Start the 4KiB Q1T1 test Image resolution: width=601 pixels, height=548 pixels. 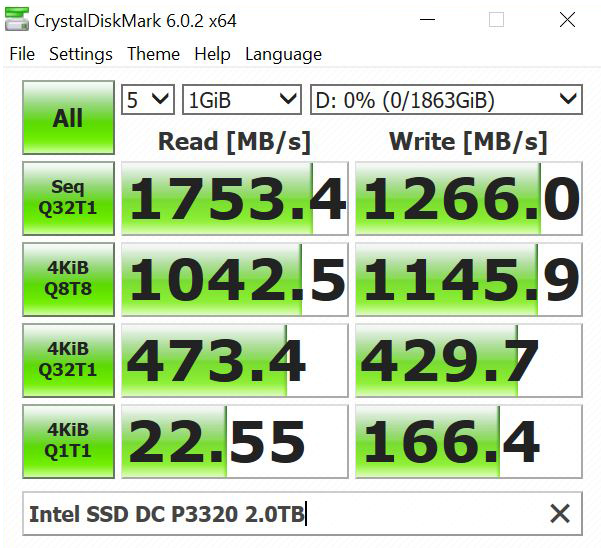68,441
